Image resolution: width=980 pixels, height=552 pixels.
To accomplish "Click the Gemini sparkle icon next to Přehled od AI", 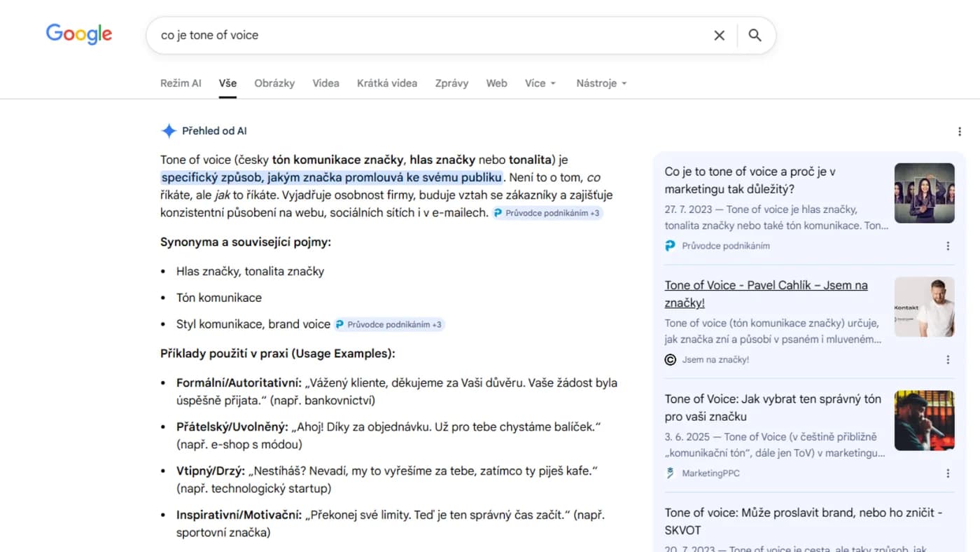I will [169, 130].
